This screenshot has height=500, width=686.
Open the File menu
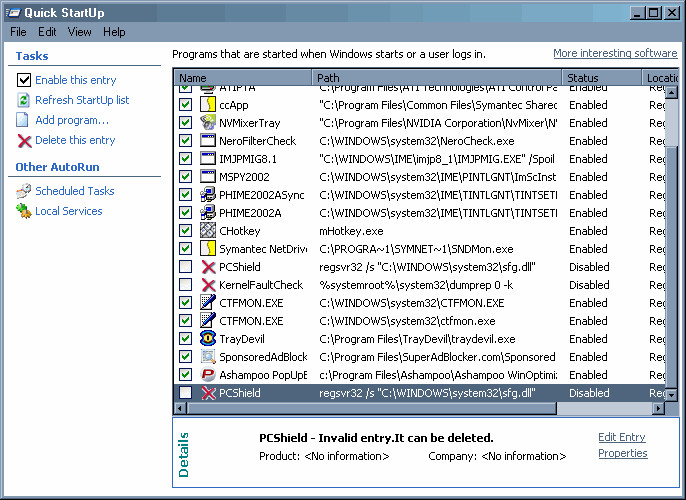coord(18,32)
